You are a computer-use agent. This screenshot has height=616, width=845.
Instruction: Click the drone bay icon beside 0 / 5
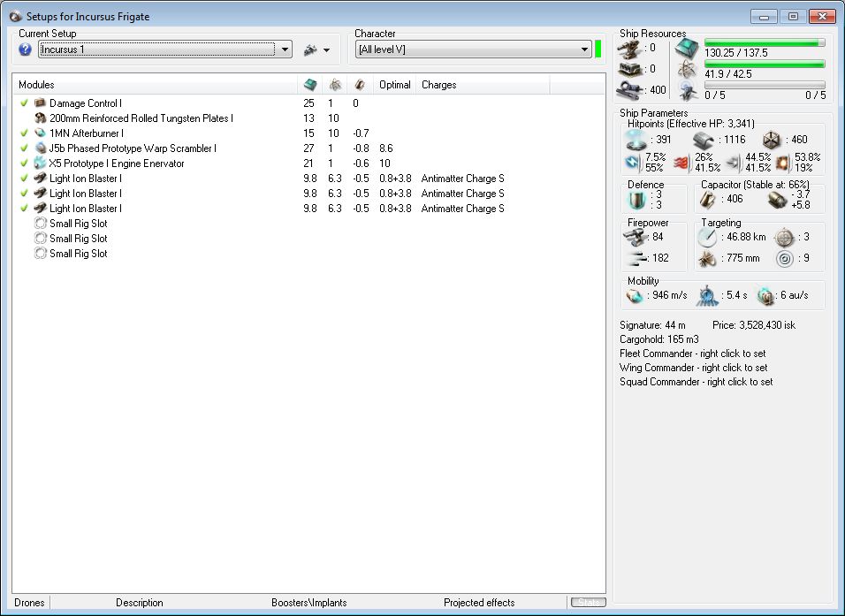[689, 91]
